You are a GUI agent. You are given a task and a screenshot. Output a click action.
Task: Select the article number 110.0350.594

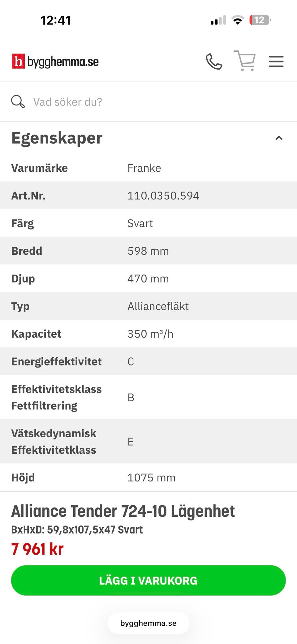pos(163,196)
